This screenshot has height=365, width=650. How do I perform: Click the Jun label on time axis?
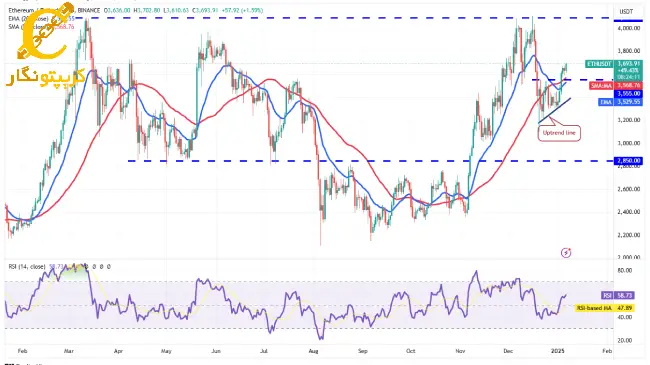[216, 351]
